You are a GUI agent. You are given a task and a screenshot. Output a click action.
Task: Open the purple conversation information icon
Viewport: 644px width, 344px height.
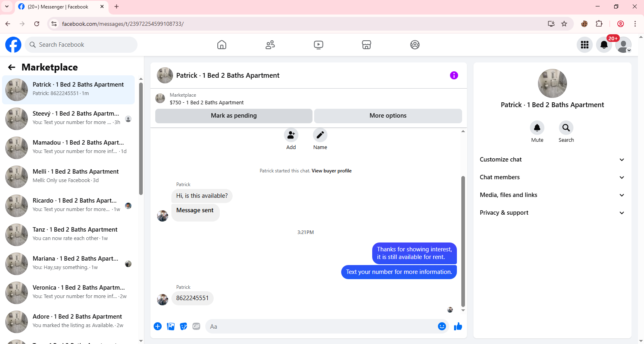tap(454, 75)
